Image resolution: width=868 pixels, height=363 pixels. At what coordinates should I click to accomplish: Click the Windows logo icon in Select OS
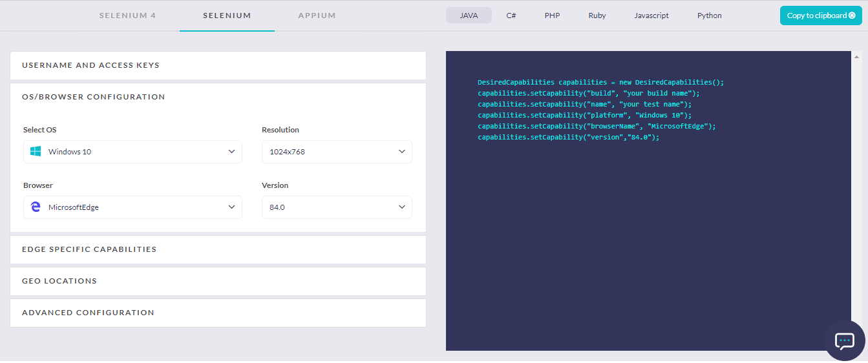[x=36, y=152]
